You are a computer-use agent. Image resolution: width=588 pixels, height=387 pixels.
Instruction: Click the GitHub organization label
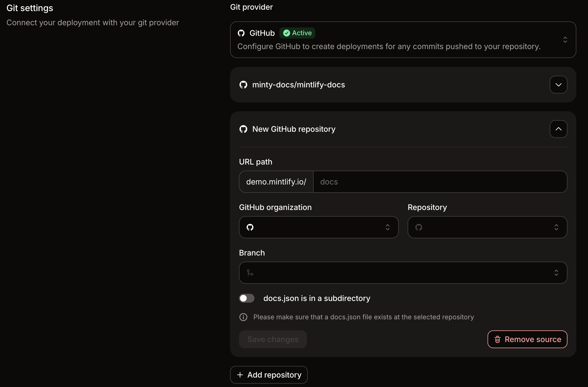[275, 207]
